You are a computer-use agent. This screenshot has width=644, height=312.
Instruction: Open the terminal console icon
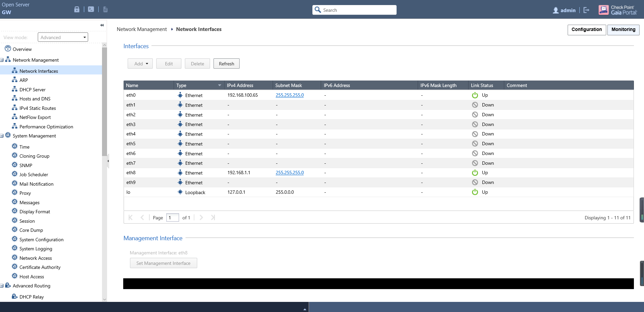(x=91, y=9)
